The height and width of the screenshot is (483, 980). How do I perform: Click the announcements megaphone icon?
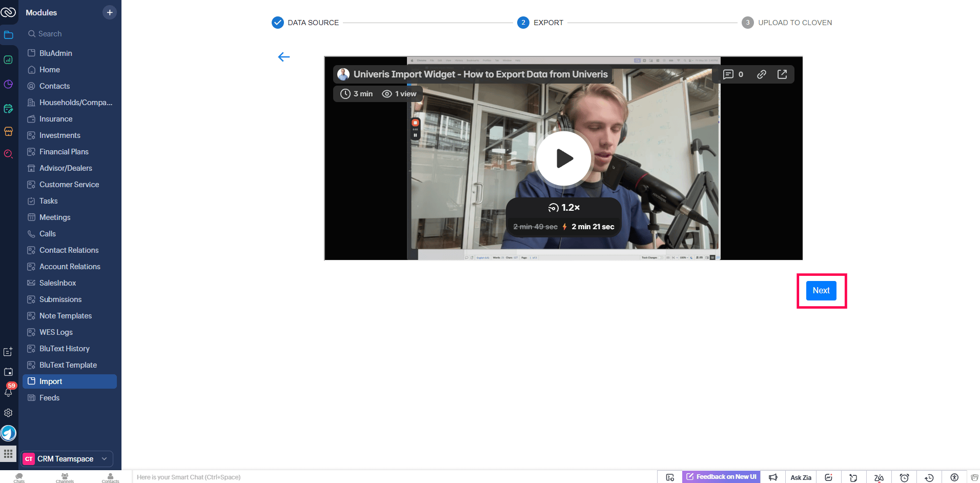tap(773, 477)
